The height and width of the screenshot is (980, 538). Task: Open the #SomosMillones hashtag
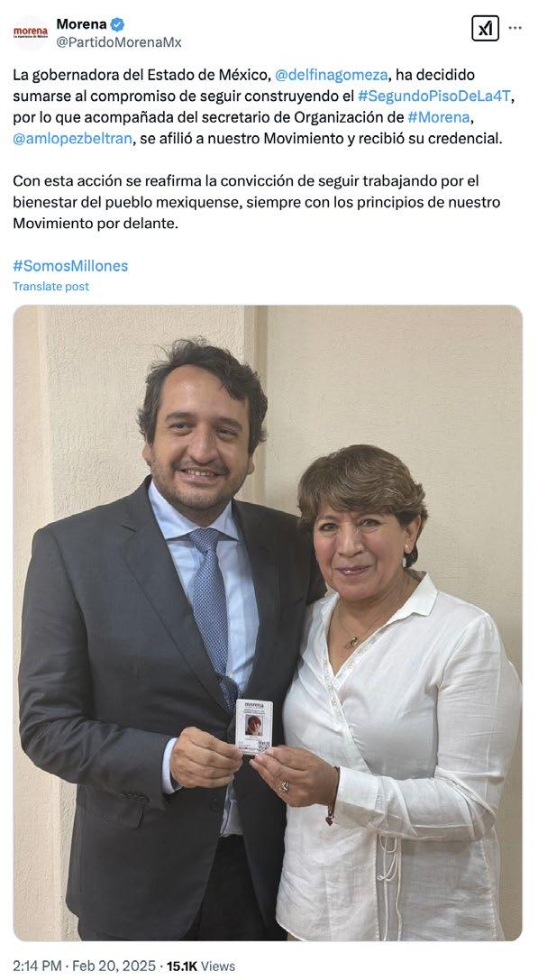coord(70,266)
